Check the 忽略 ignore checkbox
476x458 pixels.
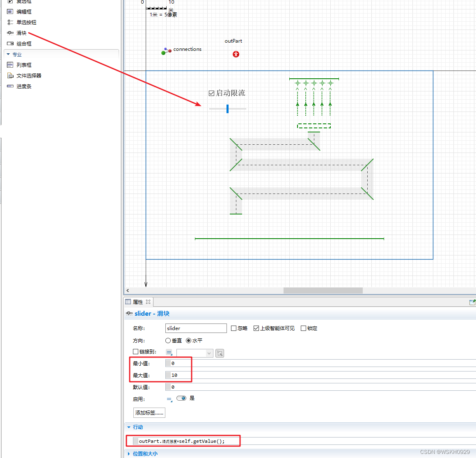pyautogui.click(x=233, y=328)
